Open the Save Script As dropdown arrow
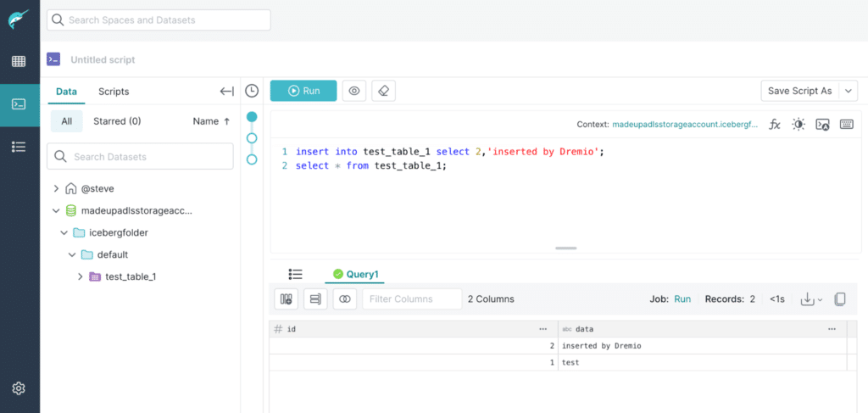Screen dimensions: 868x413 click(x=849, y=91)
